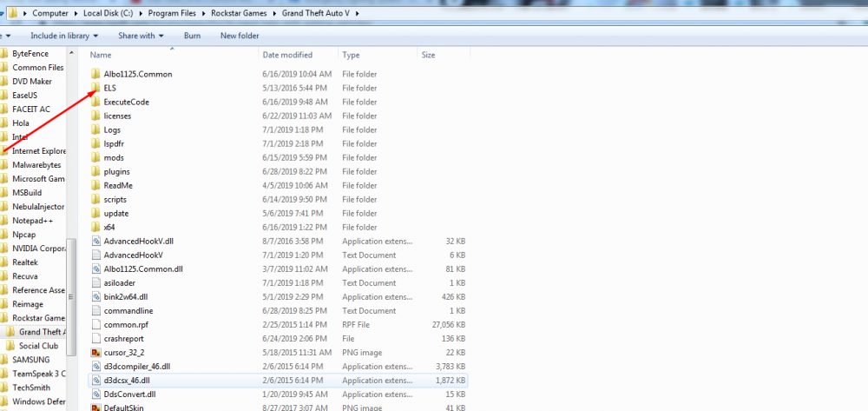Go to Program Files breadcrumb

click(x=170, y=13)
